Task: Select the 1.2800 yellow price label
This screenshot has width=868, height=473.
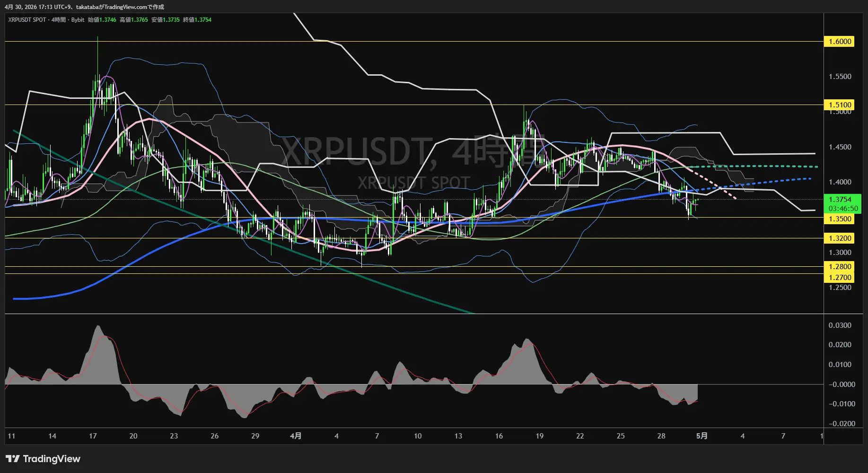Action: (840, 267)
